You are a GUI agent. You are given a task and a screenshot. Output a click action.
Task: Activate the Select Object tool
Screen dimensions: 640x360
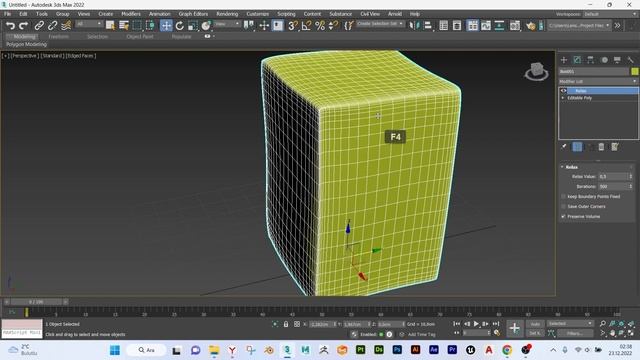point(110,26)
